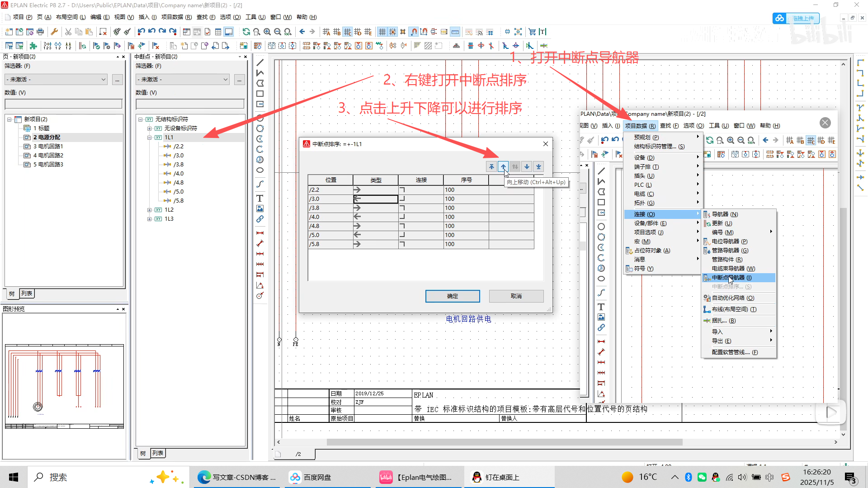Click canvas horizontal scrollbar right arrow
Screen dimensions: 868x488
click(x=836, y=442)
